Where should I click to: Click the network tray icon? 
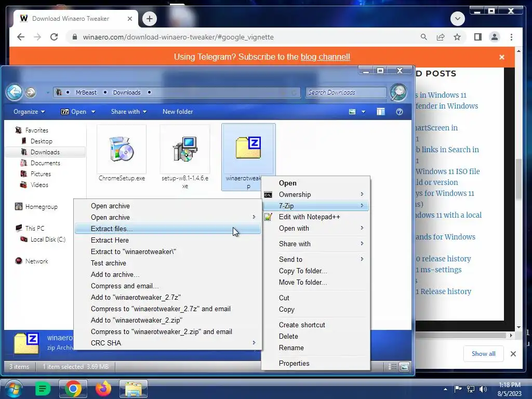coord(471,389)
